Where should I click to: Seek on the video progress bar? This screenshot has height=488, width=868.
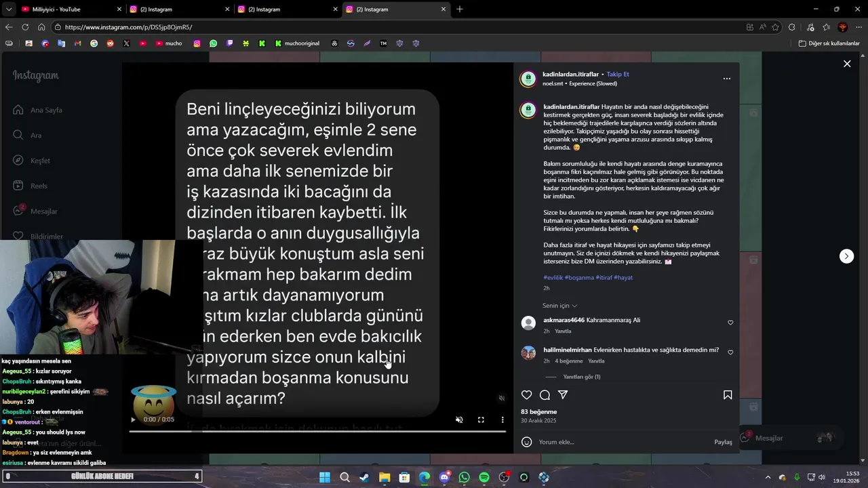pyautogui.click(x=317, y=430)
